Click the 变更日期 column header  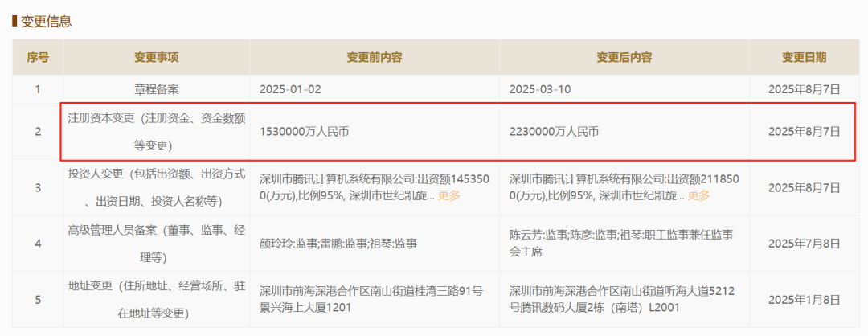[804, 57]
